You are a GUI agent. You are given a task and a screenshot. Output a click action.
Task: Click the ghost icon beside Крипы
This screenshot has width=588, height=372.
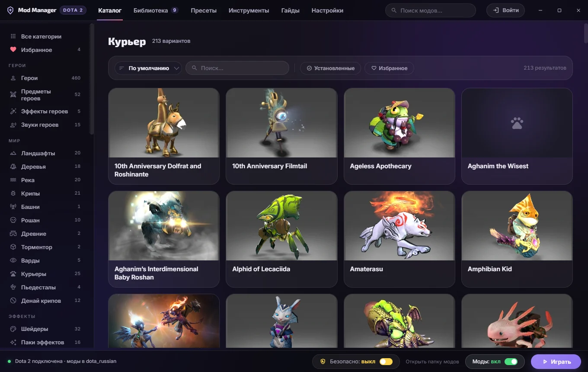coord(13,194)
